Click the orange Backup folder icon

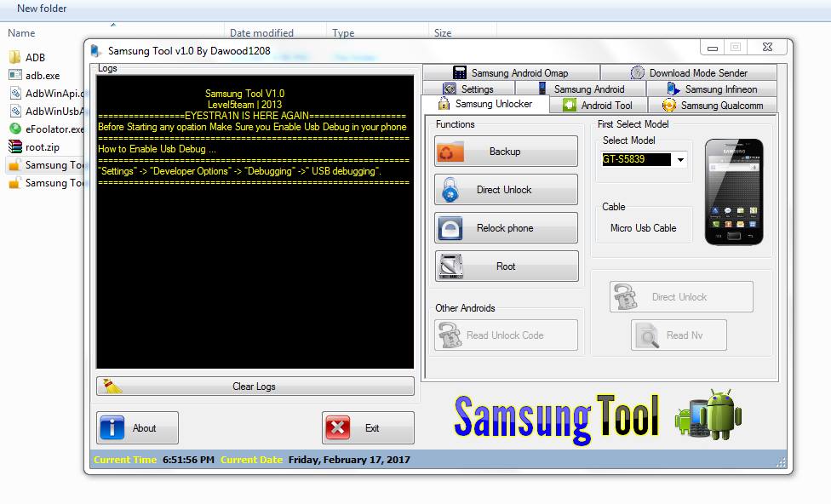450,152
